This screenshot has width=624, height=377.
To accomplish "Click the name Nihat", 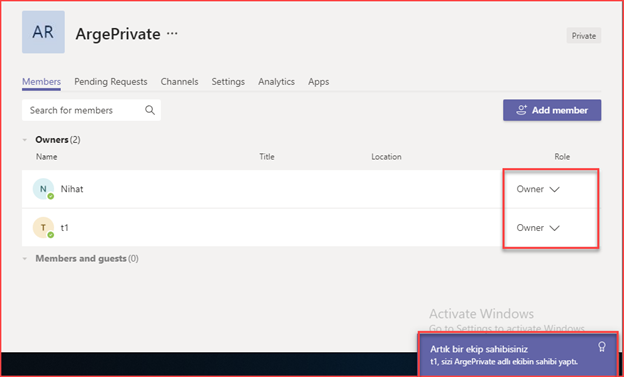I will [72, 189].
